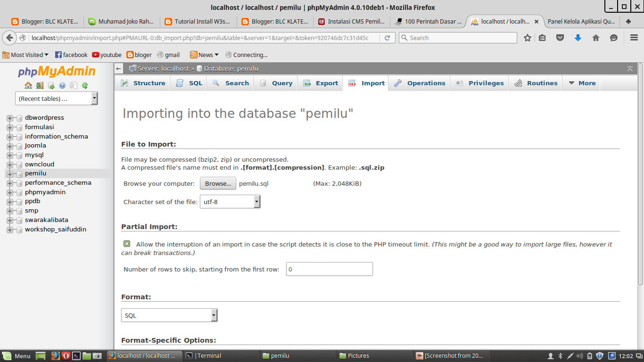Click the show desktop taskbar icon
The height and width of the screenshot is (362, 644).
click(x=41, y=356)
